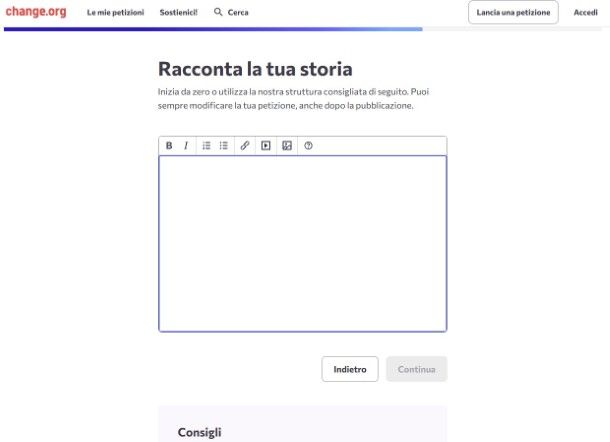Viewport: 610px width, 442px height.
Task: Insert a numbered list
Action: [206, 146]
